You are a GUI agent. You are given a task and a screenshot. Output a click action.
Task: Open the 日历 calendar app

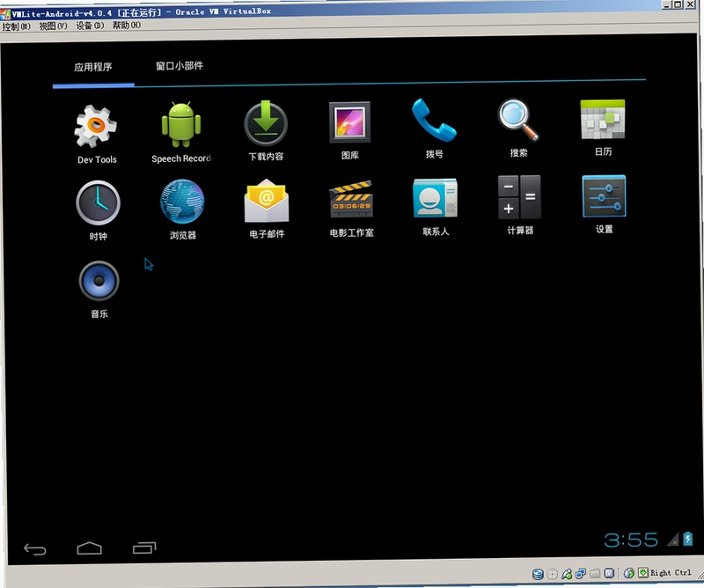pos(603,119)
